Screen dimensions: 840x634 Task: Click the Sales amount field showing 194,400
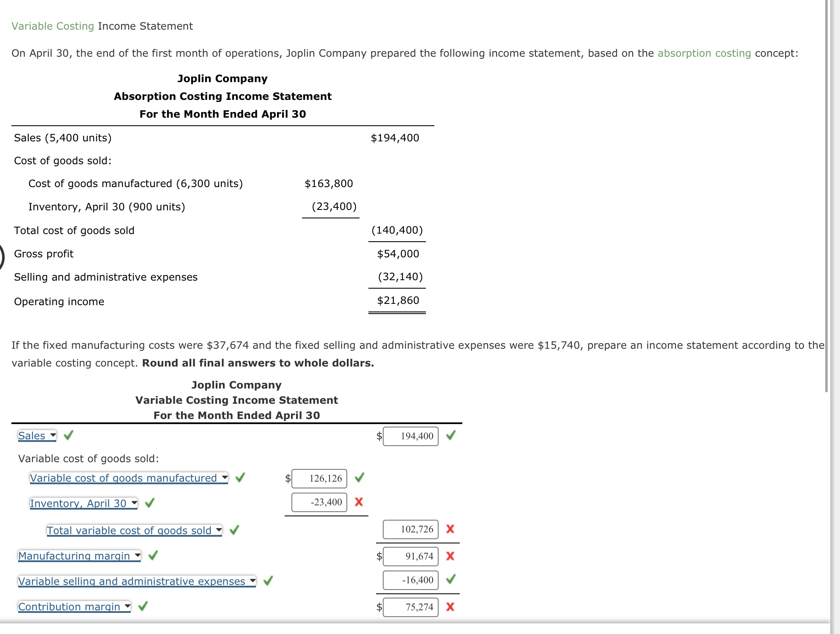point(411,436)
